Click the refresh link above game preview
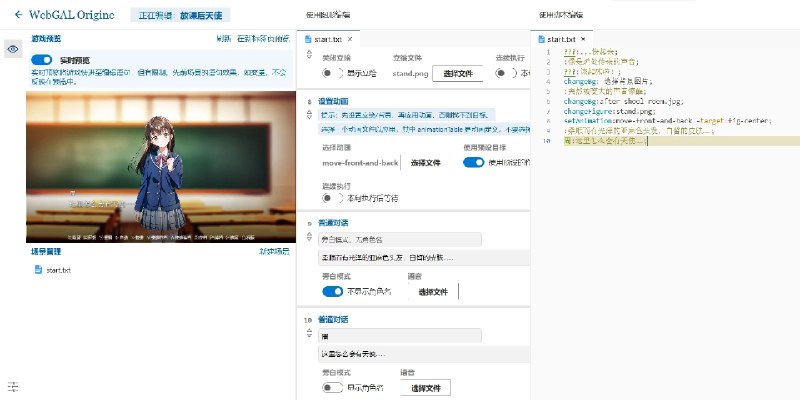 [224, 39]
